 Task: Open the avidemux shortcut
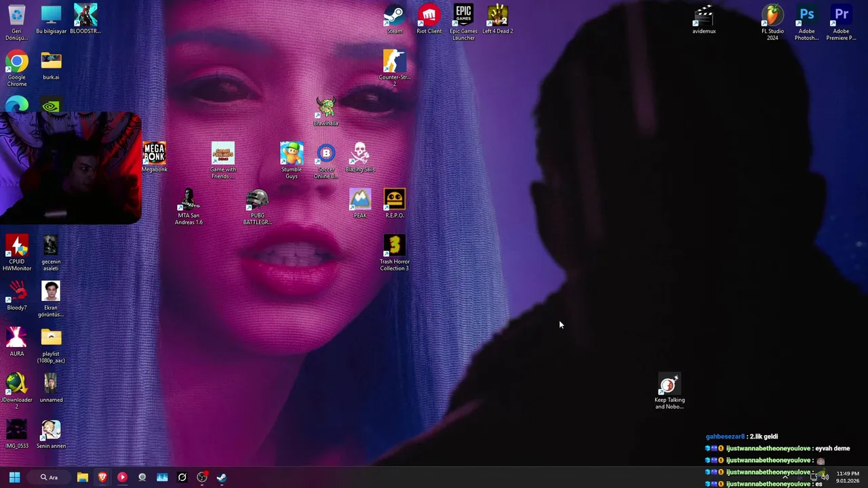pyautogui.click(x=704, y=19)
